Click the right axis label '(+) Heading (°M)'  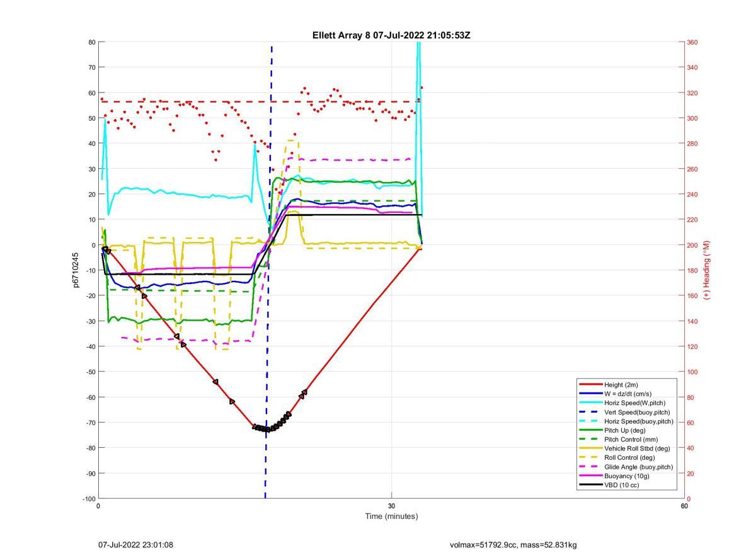(706, 270)
